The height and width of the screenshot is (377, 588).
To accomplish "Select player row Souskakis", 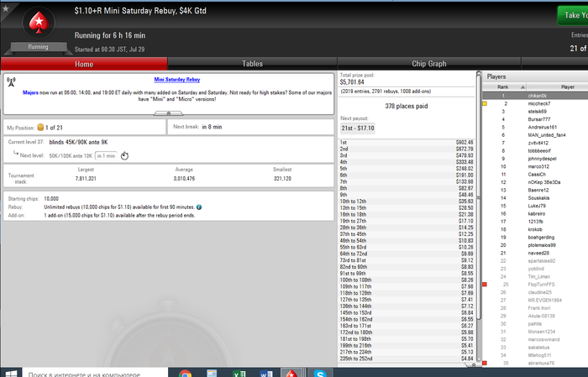I will click(535, 198).
